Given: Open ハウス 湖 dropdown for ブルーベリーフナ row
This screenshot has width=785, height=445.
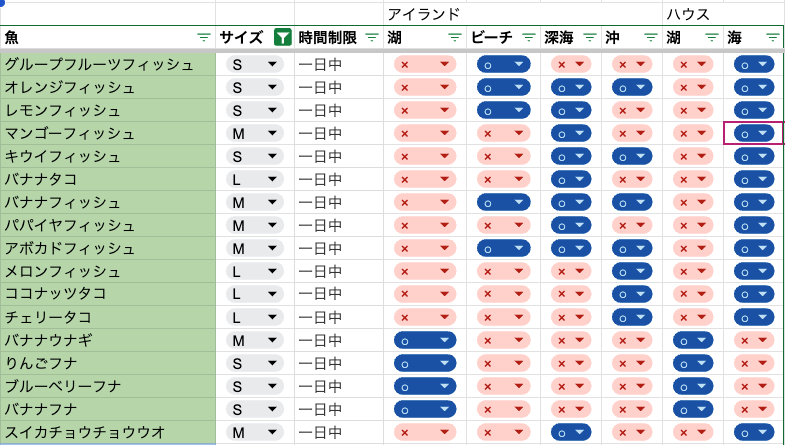Looking at the screenshot, I should click(x=693, y=387).
